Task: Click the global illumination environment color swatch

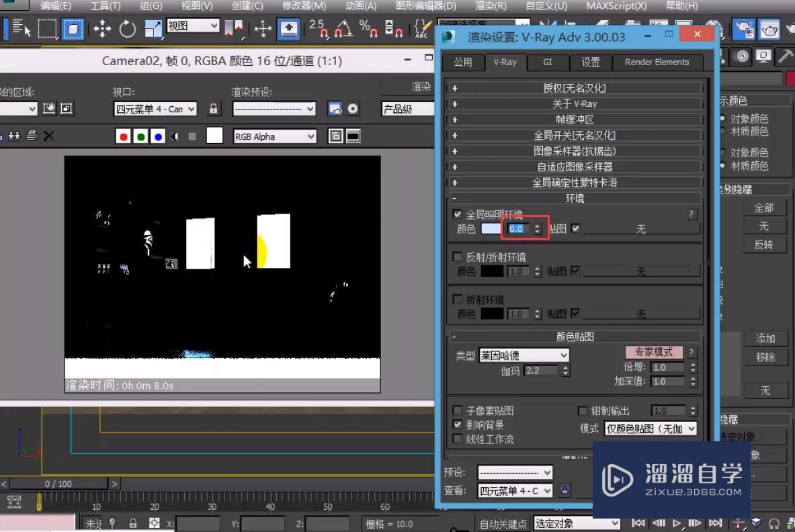Action: pyautogui.click(x=491, y=228)
